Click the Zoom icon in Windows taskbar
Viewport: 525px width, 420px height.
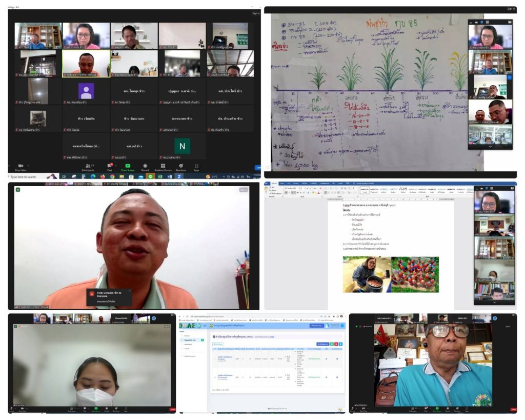[x=179, y=176]
